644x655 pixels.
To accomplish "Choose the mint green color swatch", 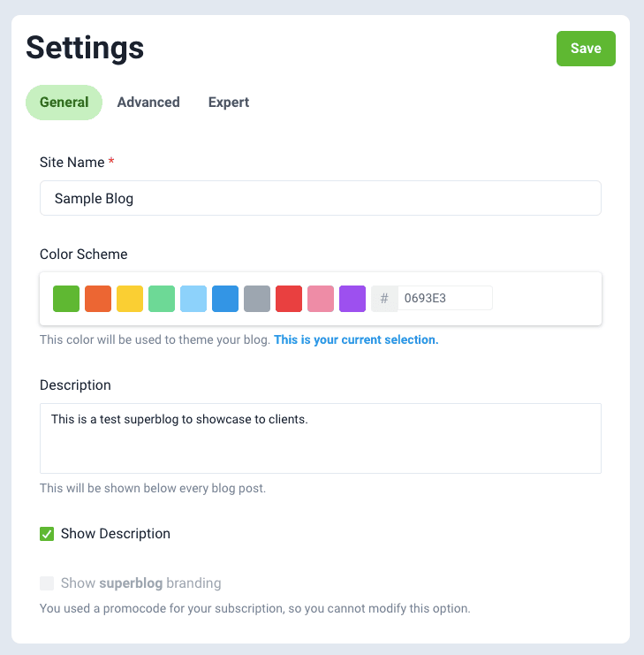I will click(162, 299).
